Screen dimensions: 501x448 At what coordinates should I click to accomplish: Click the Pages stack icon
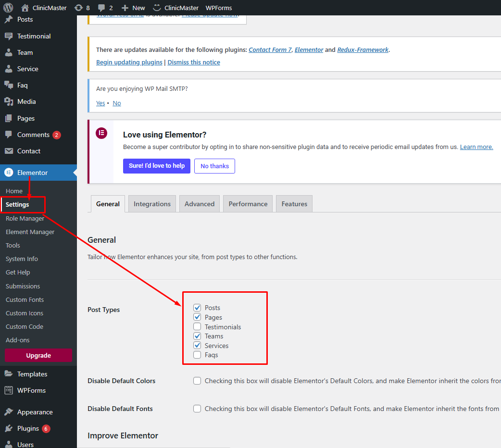pos(9,118)
